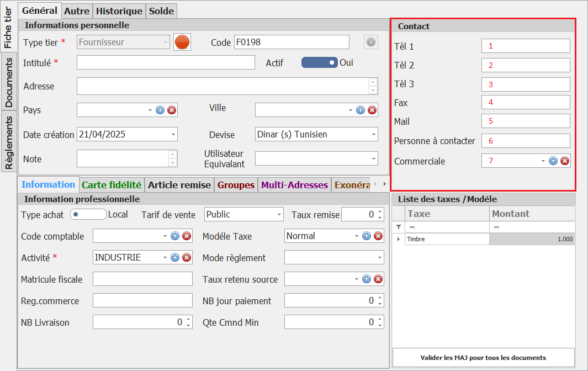Open the Documents vertical side tab
The image size is (588, 371).
(x=9, y=82)
